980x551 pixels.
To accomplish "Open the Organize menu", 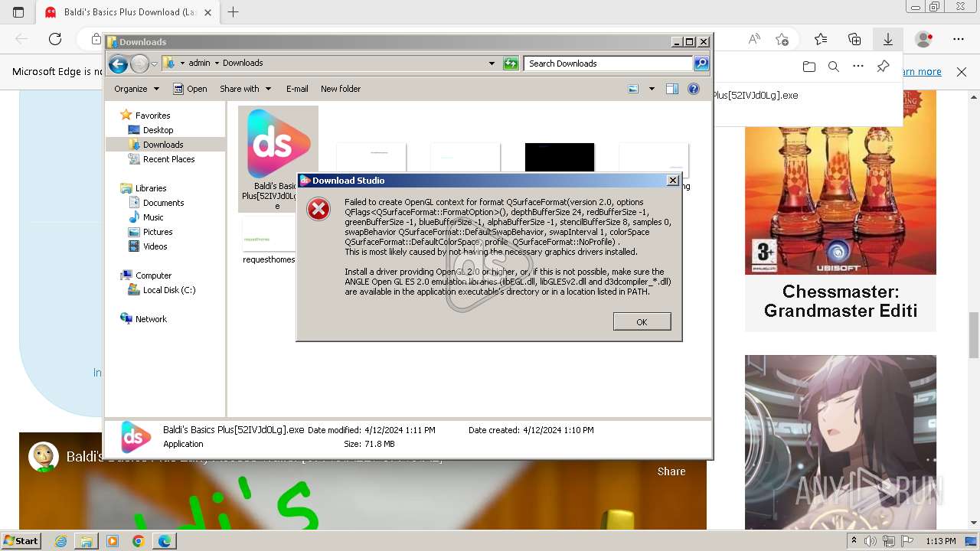I will click(136, 89).
